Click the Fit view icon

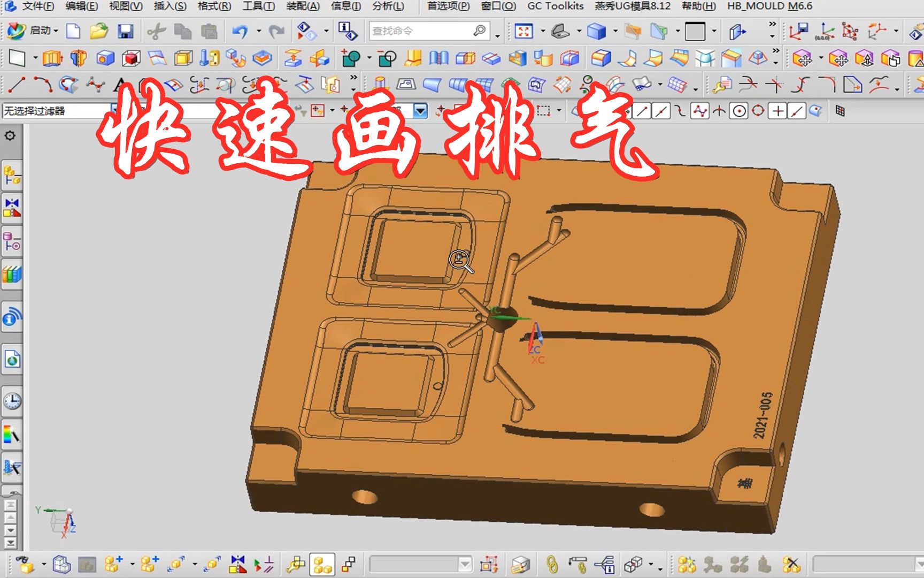click(524, 31)
